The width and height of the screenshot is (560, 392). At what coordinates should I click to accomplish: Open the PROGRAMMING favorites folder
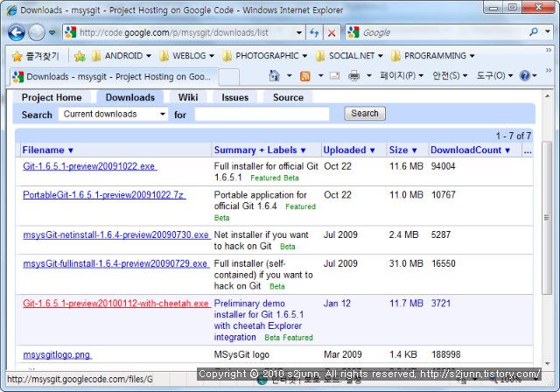point(433,56)
